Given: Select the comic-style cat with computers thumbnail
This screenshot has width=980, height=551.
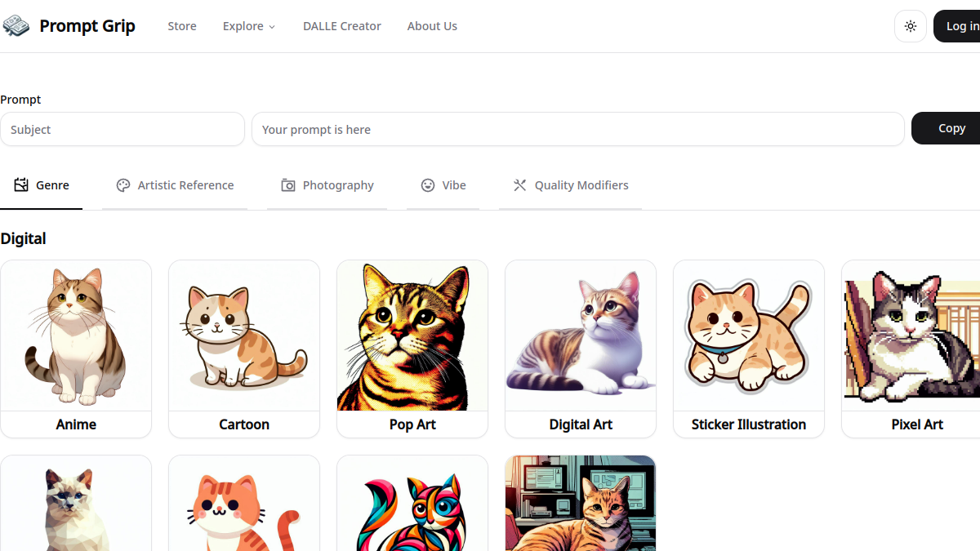Looking at the screenshot, I should (581, 503).
